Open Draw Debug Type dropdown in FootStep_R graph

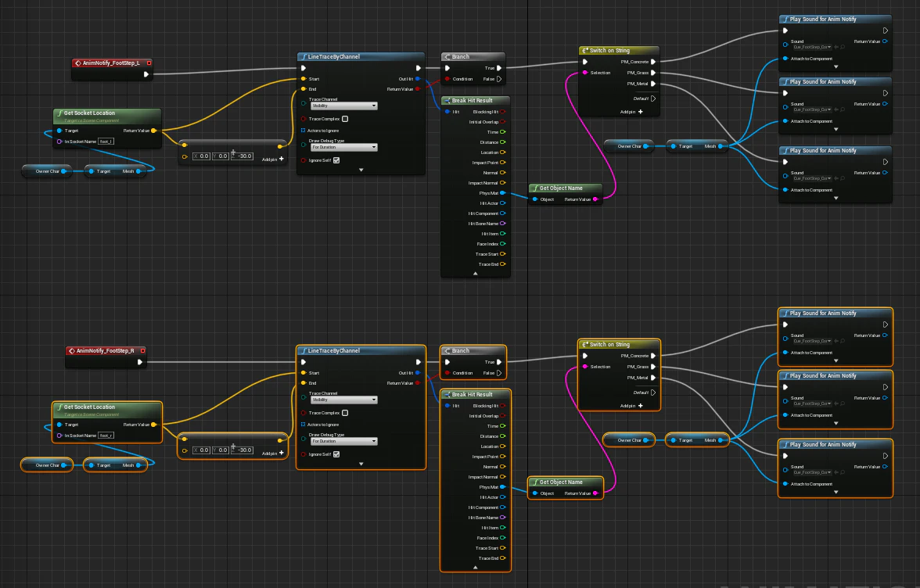pos(344,442)
